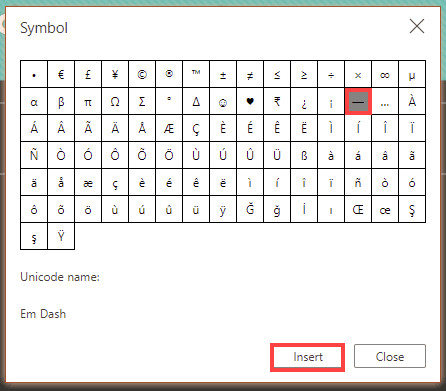Choose the multiplication sign symbol
The height and width of the screenshot is (391, 446).
[358, 74]
